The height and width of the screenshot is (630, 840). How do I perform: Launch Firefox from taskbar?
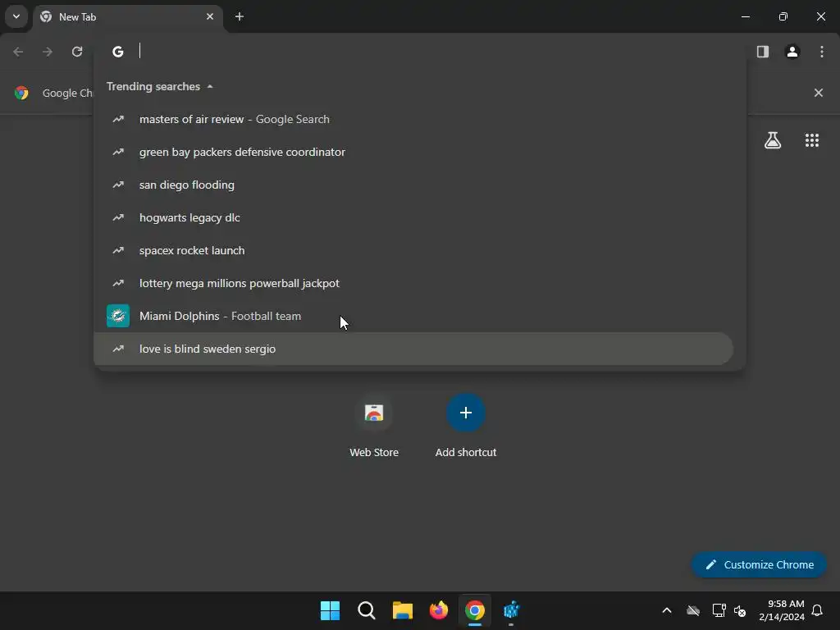click(x=439, y=610)
